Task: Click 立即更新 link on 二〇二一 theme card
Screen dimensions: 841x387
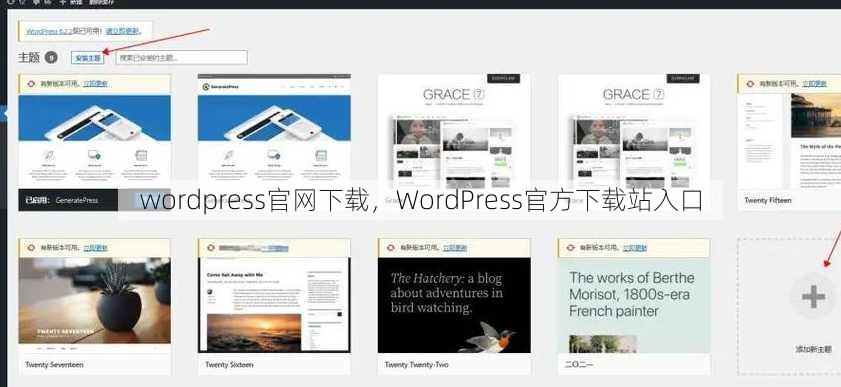Action: [x=634, y=248]
